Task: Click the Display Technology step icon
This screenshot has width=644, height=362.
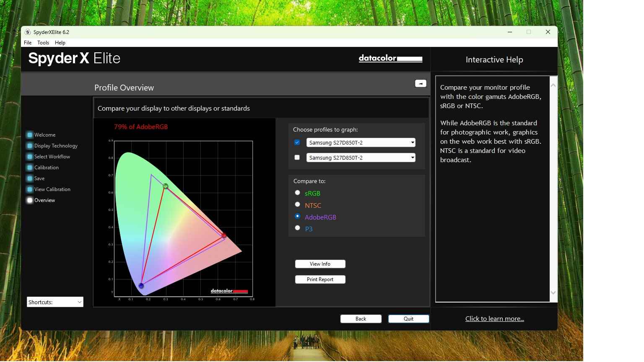Action: click(30, 146)
